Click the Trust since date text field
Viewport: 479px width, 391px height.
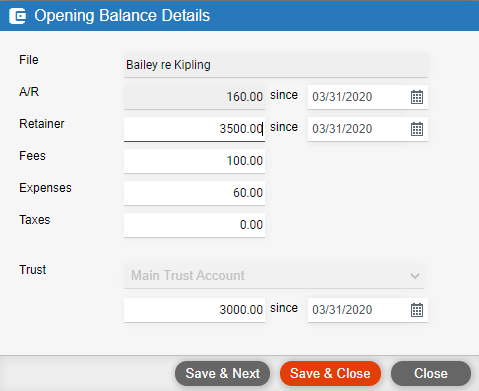pyautogui.click(x=358, y=310)
